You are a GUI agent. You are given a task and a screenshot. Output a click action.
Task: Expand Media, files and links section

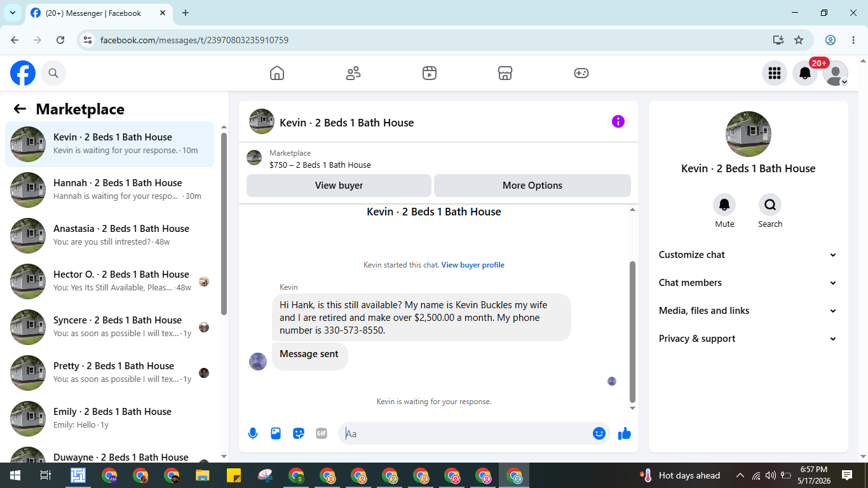(x=749, y=311)
